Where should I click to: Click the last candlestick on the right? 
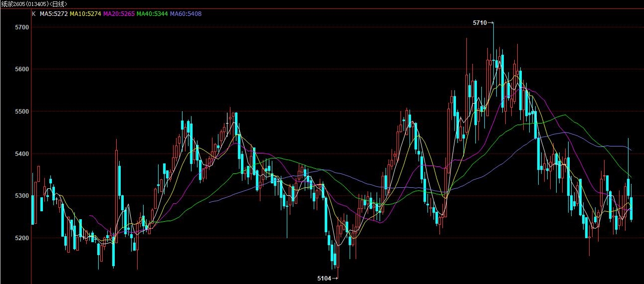coord(632,208)
